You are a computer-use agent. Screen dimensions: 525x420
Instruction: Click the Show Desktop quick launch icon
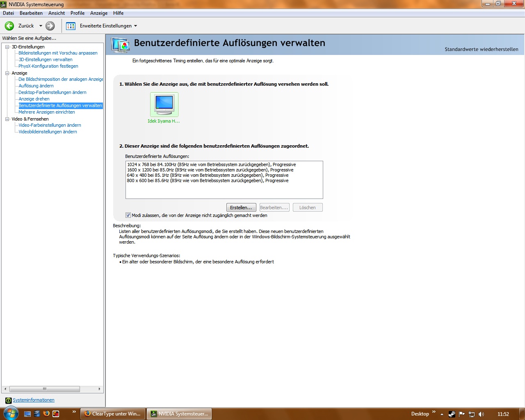[27, 414]
